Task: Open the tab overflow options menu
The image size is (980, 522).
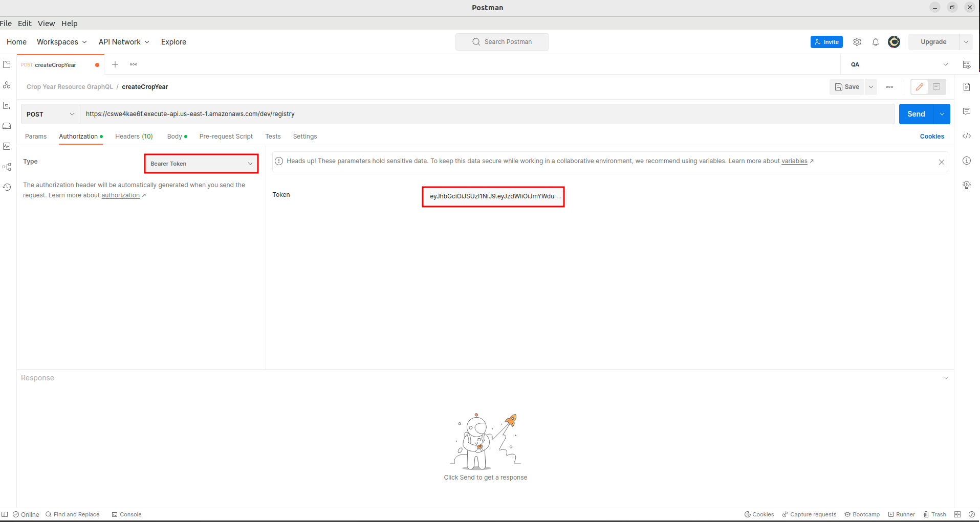Action: [134, 64]
